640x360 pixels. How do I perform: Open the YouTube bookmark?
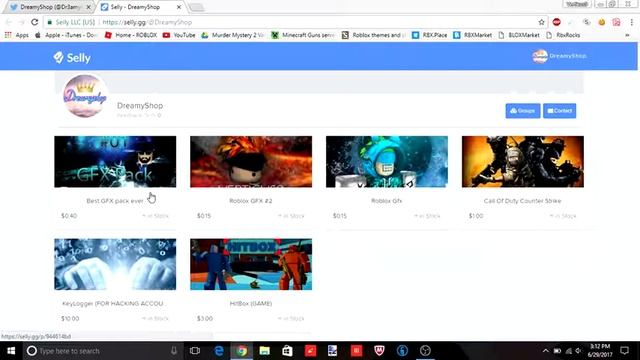(179, 35)
